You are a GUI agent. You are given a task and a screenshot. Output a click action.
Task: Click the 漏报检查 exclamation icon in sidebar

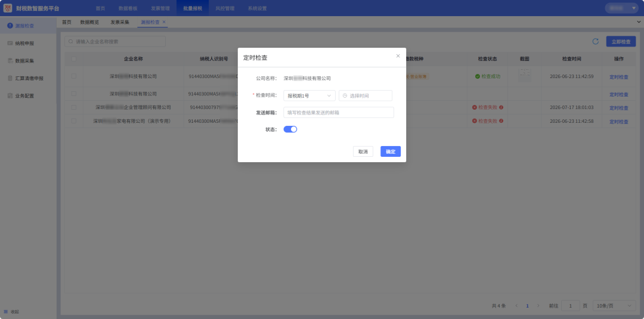[10, 26]
